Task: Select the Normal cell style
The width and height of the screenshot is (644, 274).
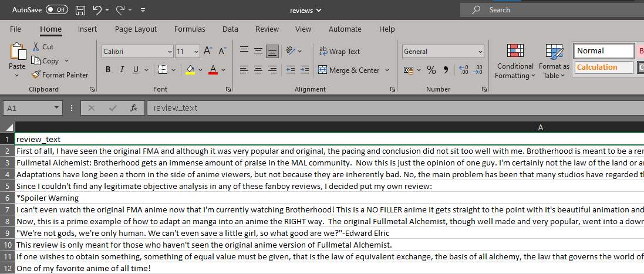Action: (x=604, y=51)
